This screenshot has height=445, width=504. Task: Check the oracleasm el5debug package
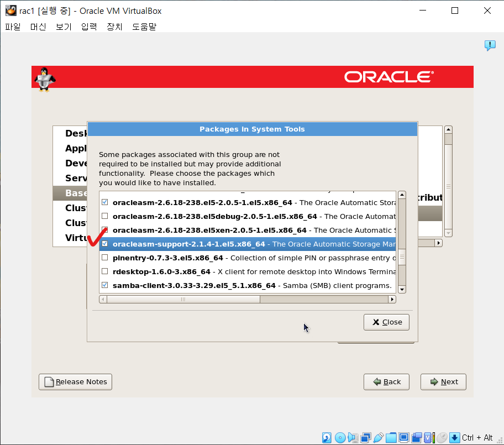point(105,216)
